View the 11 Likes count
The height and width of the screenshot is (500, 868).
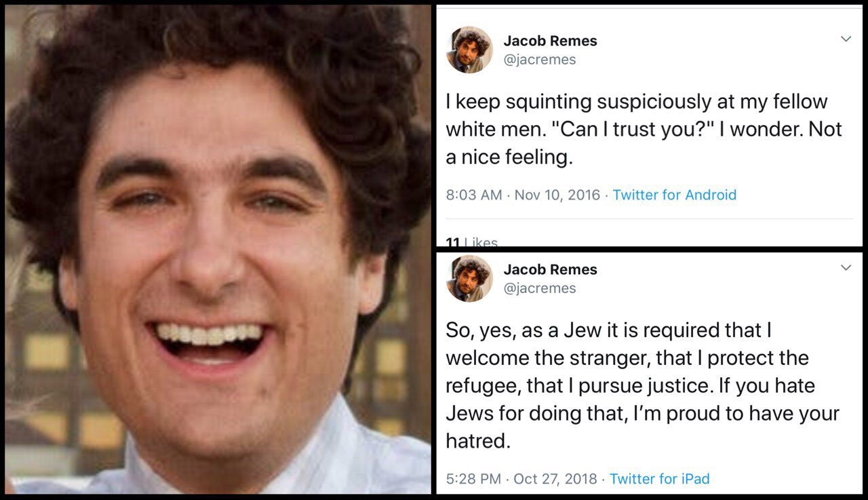pyautogui.click(x=472, y=242)
